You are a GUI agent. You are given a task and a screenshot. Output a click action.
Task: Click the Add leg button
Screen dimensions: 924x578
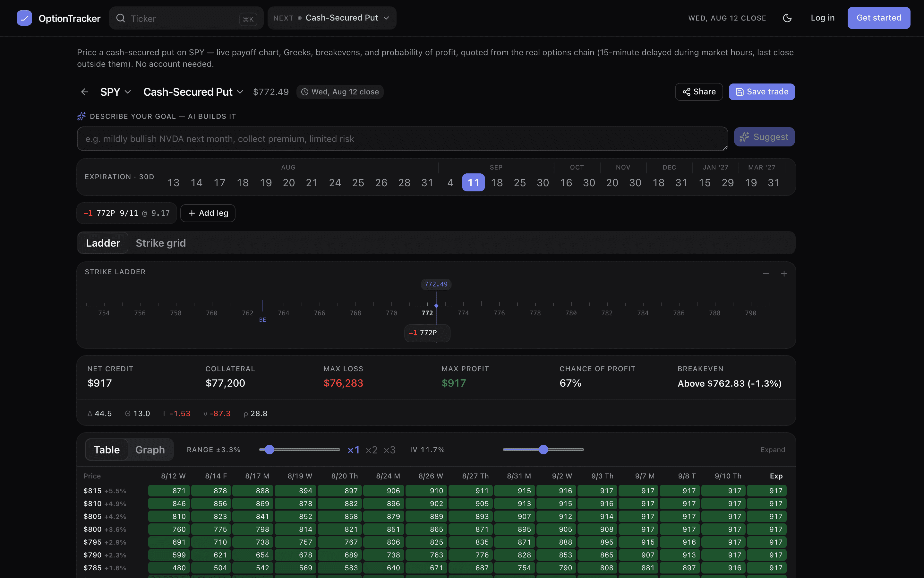click(x=208, y=213)
